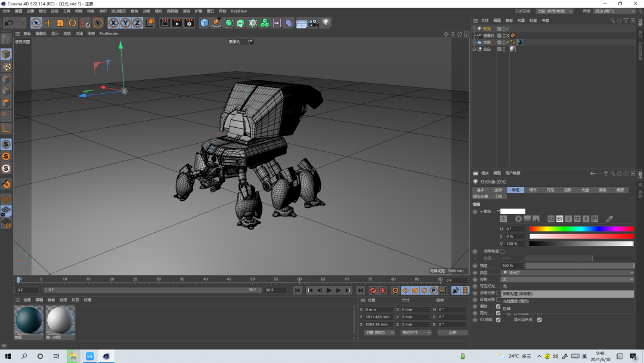Activate the Scale tool
This screenshot has width=644, height=363.
60,23
